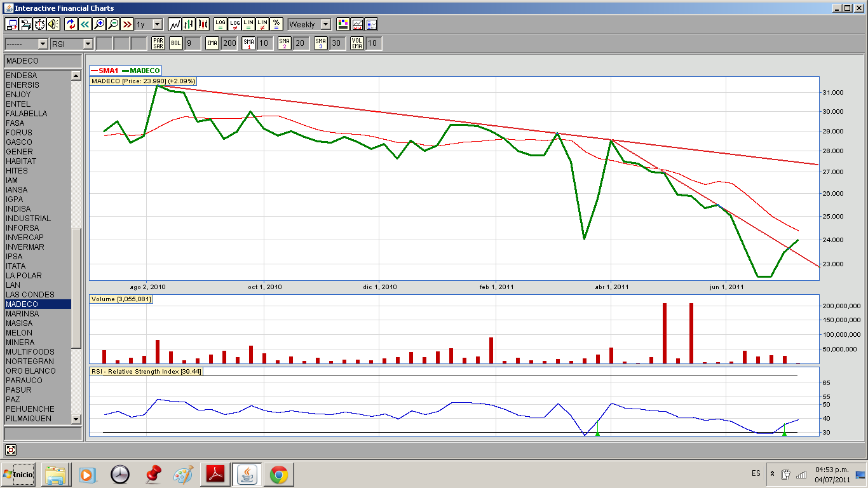
Task: Toggle the BOL Bollinger bands indicator
Action: (176, 43)
